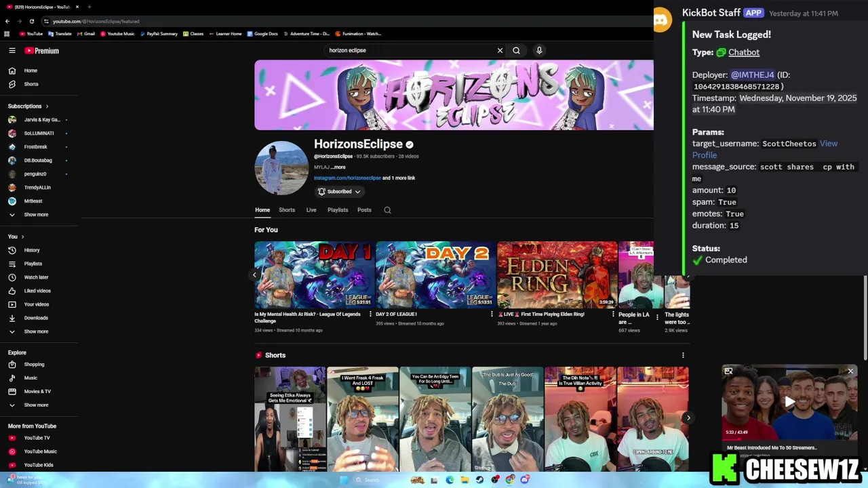868x488 pixels.
Task: Select the channel Home tab
Action: tap(262, 210)
